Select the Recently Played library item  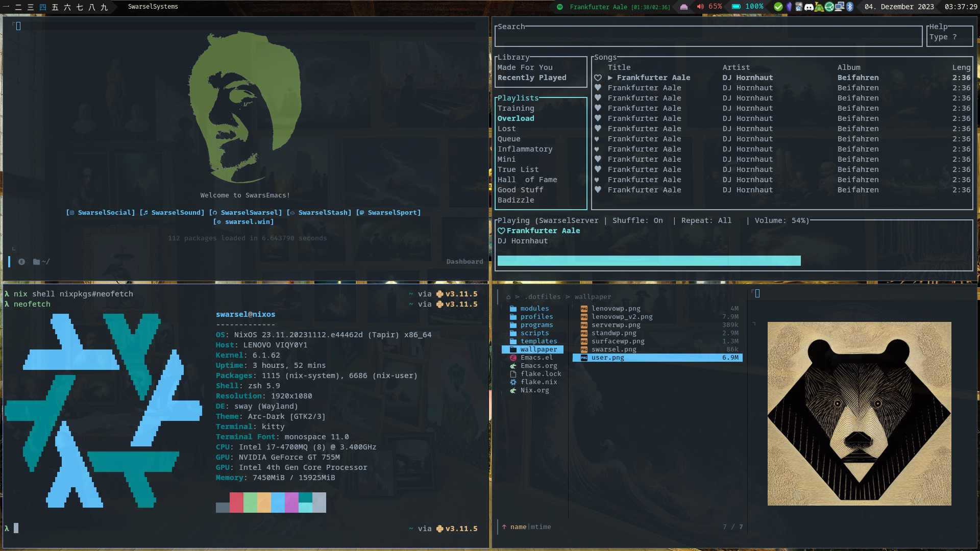532,78
